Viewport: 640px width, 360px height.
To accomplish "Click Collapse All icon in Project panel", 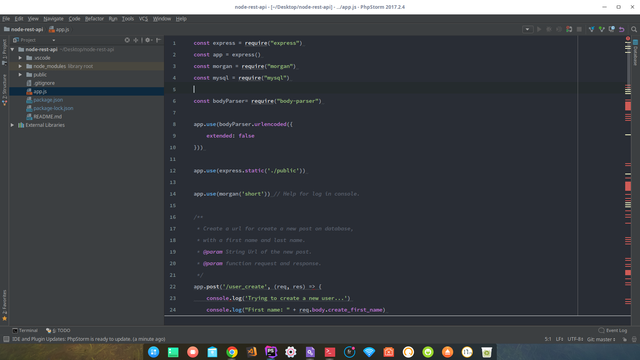I will [136, 40].
